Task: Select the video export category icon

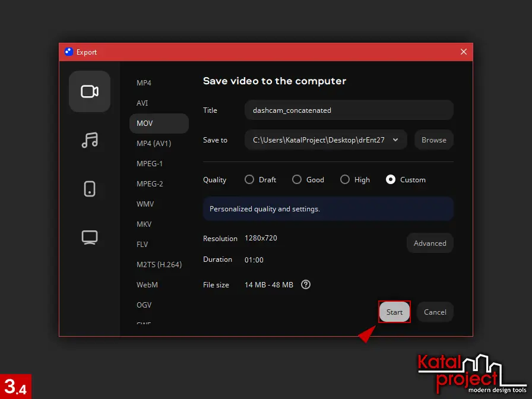Action: tap(90, 91)
